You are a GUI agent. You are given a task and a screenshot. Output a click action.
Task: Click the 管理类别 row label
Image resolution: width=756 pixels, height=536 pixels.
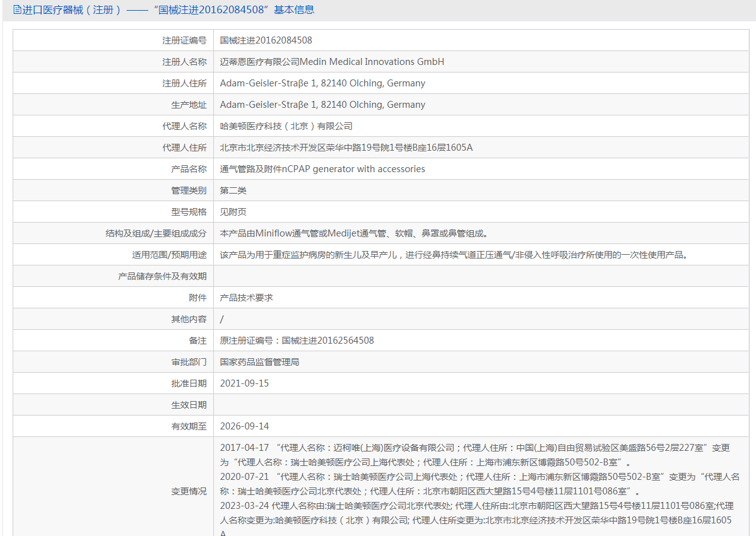pos(189,190)
